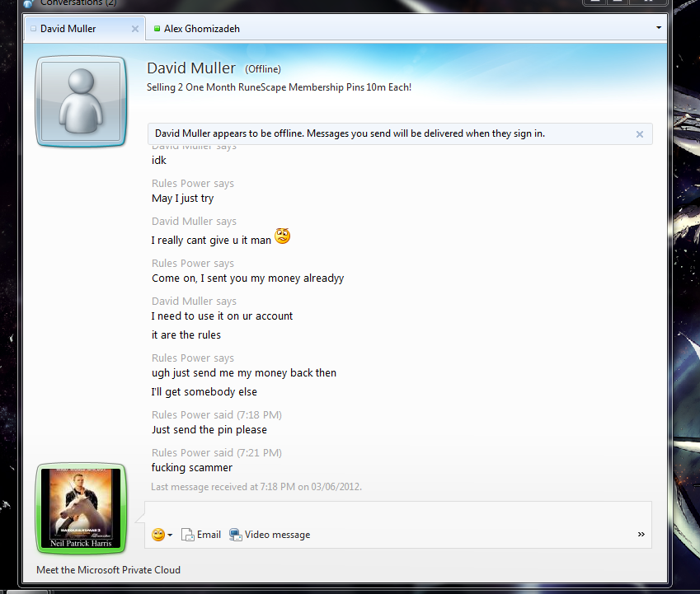Click the RuneScape Membership Pins status message
The height and width of the screenshot is (594, 700).
[279, 87]
